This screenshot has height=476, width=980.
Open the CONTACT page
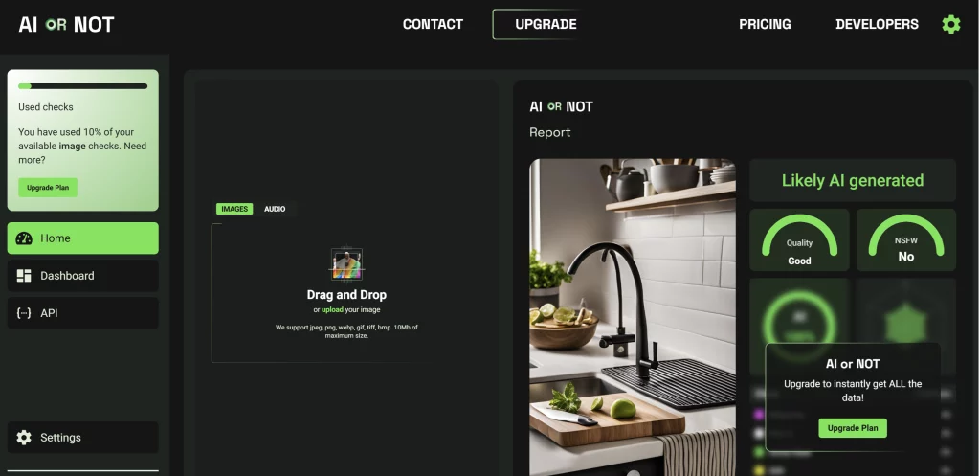(433, 24)
